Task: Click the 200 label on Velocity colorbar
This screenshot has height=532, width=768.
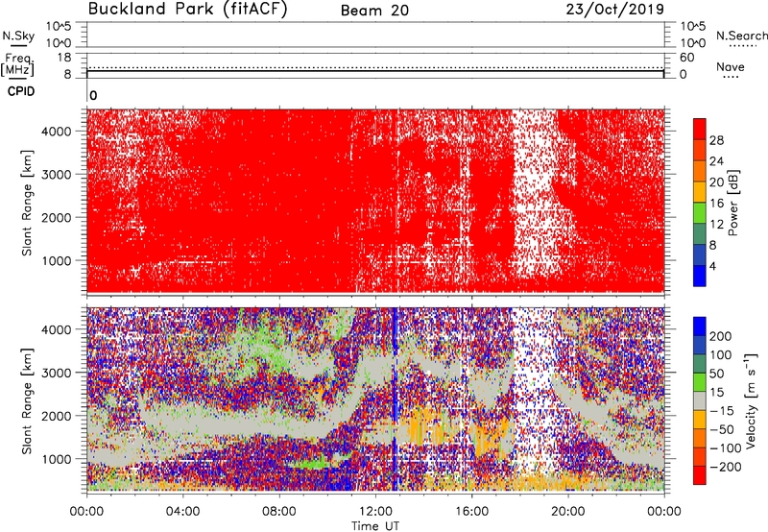Action: [x=721, y=336]
